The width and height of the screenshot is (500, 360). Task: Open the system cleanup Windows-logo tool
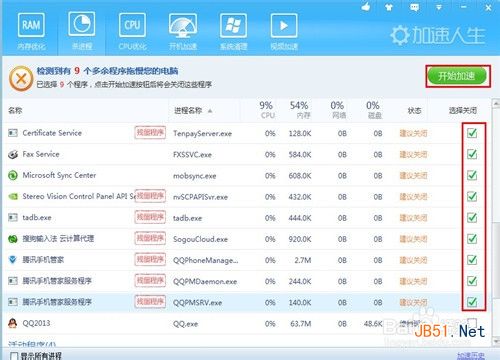click(233, 32)
